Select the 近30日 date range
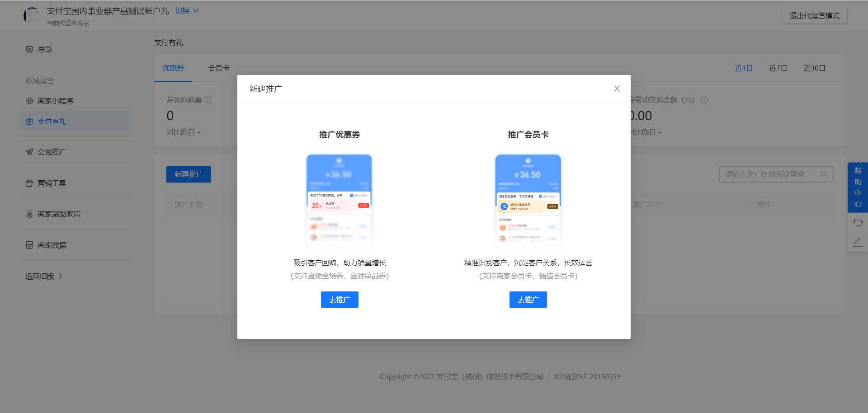 tap(814, 68)
